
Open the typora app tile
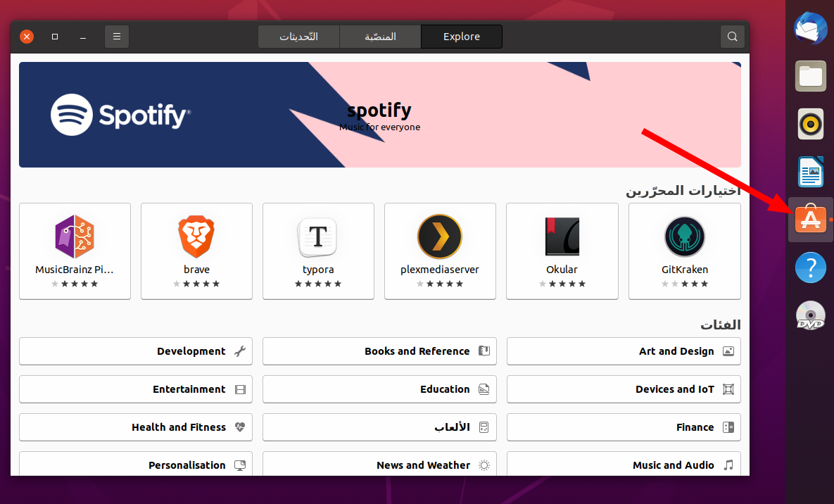pyautogui.click(x=318, y=251)
